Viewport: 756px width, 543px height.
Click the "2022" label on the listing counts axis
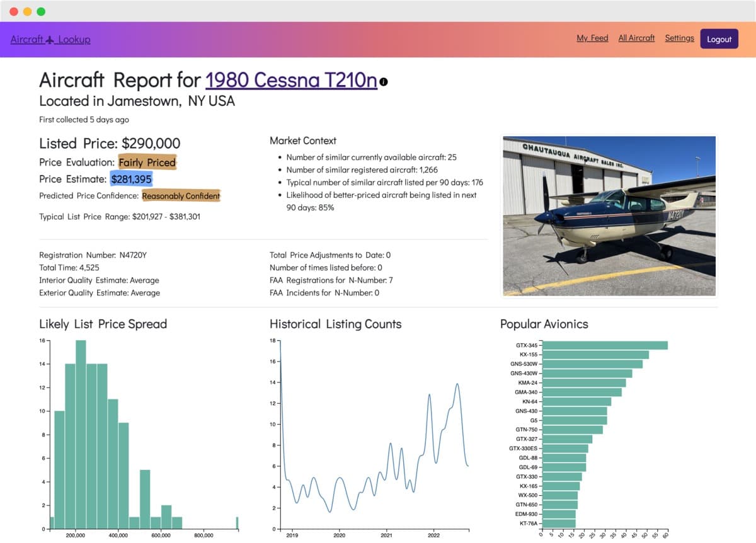coord(434,536)
